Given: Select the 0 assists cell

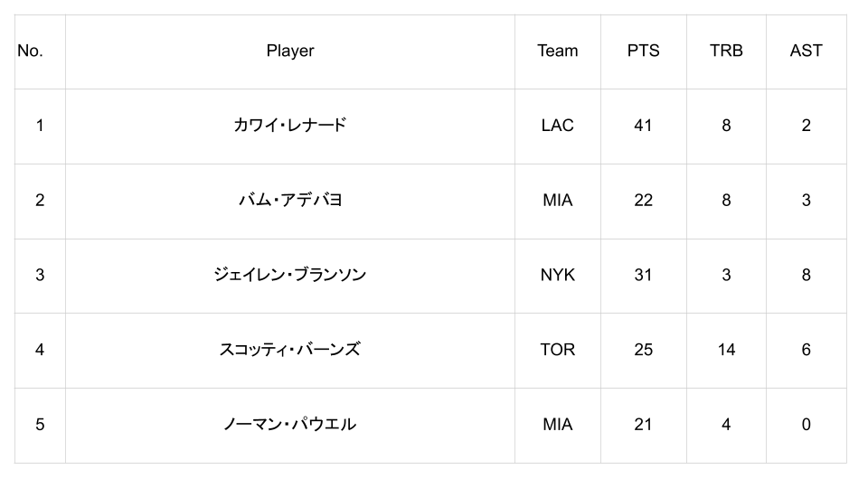Looking at the screenshot, I should (x=806, y=424).
